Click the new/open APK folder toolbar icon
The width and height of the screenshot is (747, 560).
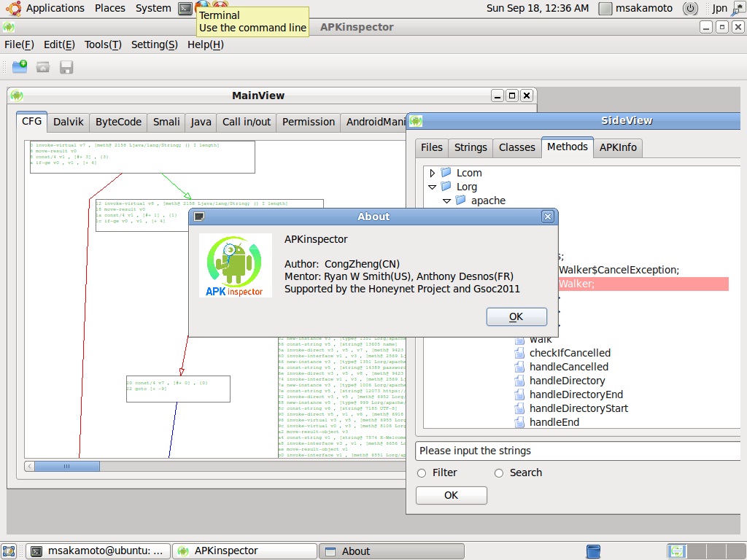[x=20, y=67]
